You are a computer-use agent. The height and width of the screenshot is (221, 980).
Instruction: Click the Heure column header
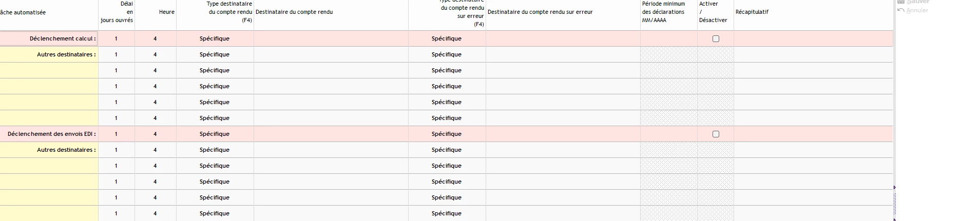pos(166,12)
